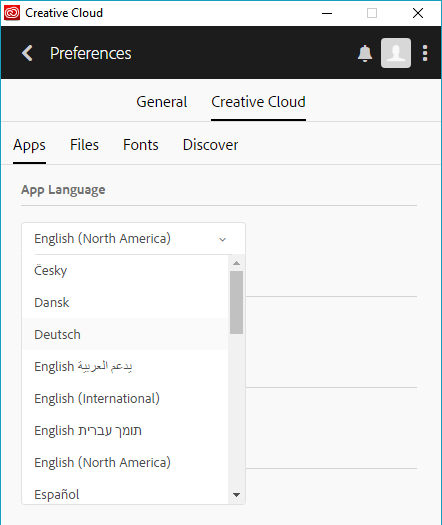Select the Creative Cloud tab

(258, 102)
